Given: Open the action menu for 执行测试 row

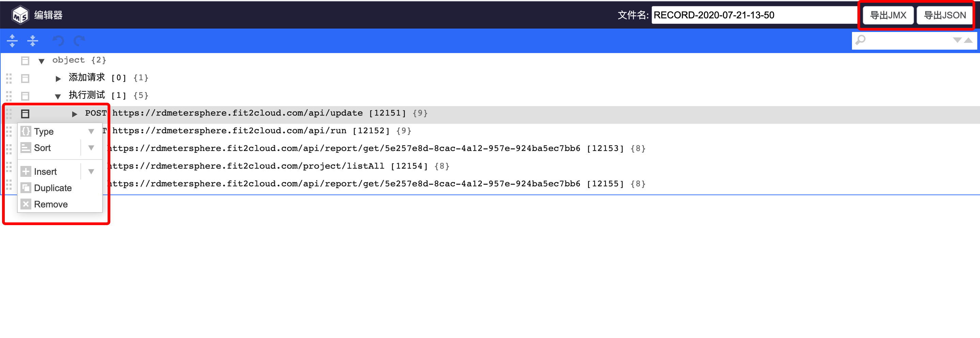Looking at the screenshot, I should (x=25, y=96).
